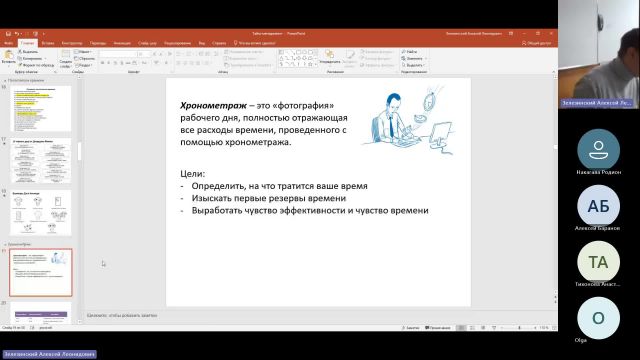Collapse the section header above slide 16 thumbnail
Viewport: 640px width, 360px height.
pyautogui.click(x=5, y=80)
